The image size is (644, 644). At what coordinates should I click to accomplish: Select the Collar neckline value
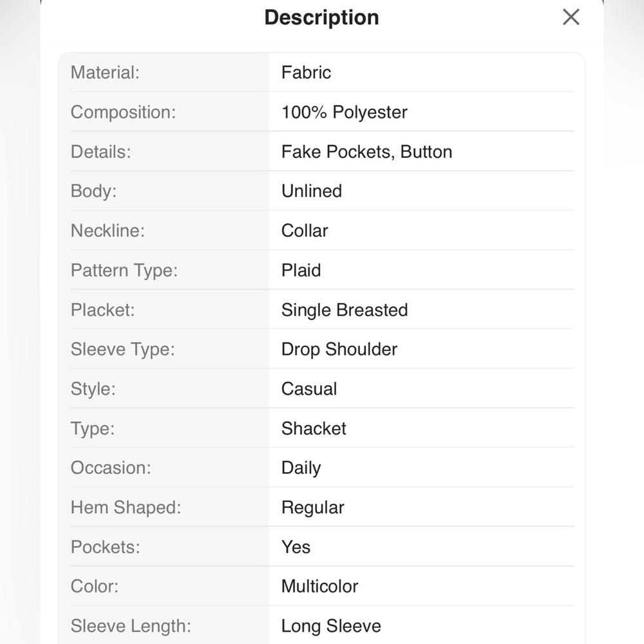coord(305,231)
